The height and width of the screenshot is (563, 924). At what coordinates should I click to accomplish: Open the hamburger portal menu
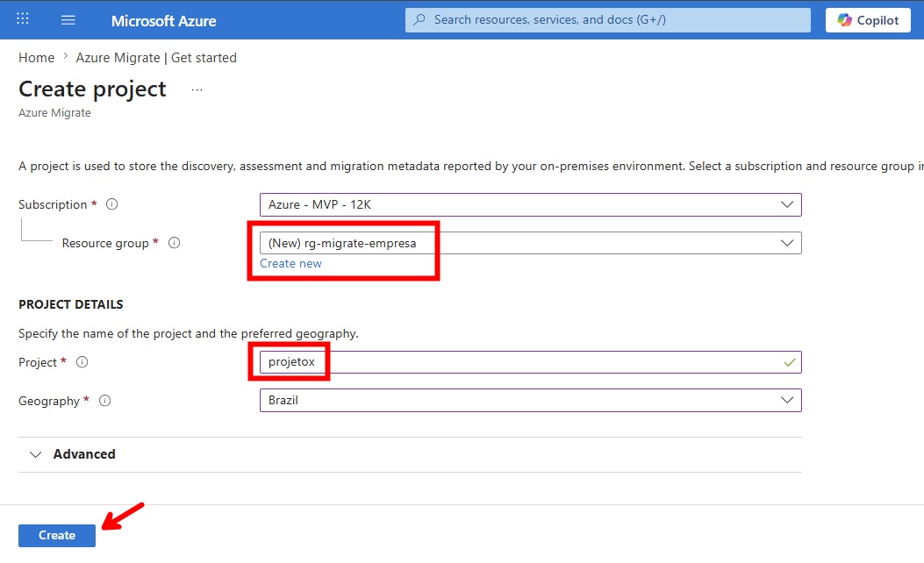click(68, 20)
